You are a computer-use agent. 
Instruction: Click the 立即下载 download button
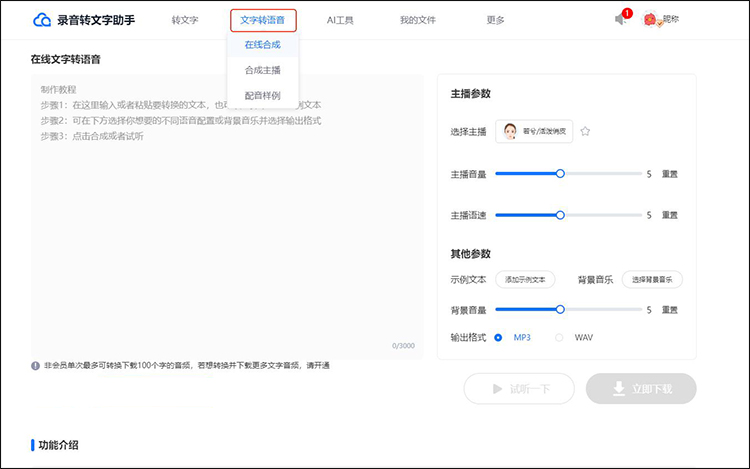pos(641,389)
